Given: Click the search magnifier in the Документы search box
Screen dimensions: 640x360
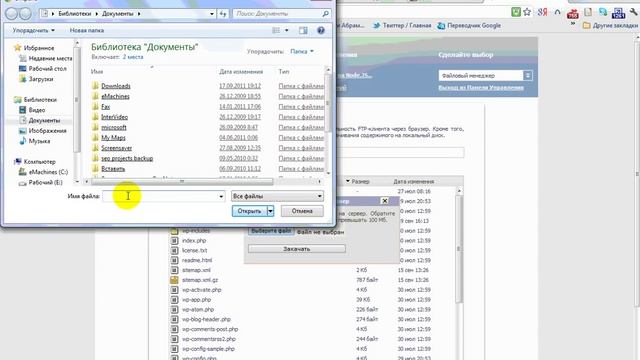Looking at the screenshot, I should pyautogui.click(x=325, y=13).
